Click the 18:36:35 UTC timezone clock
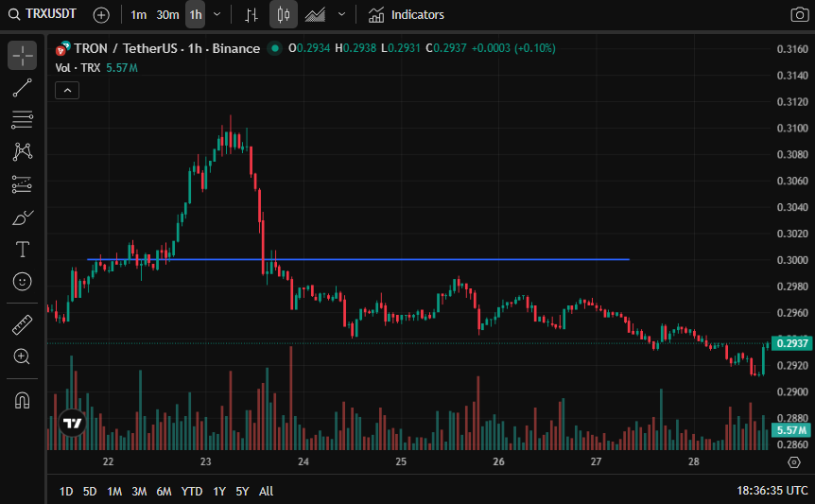This screenshot has width=815, height=504. click(x=772, y=491)
